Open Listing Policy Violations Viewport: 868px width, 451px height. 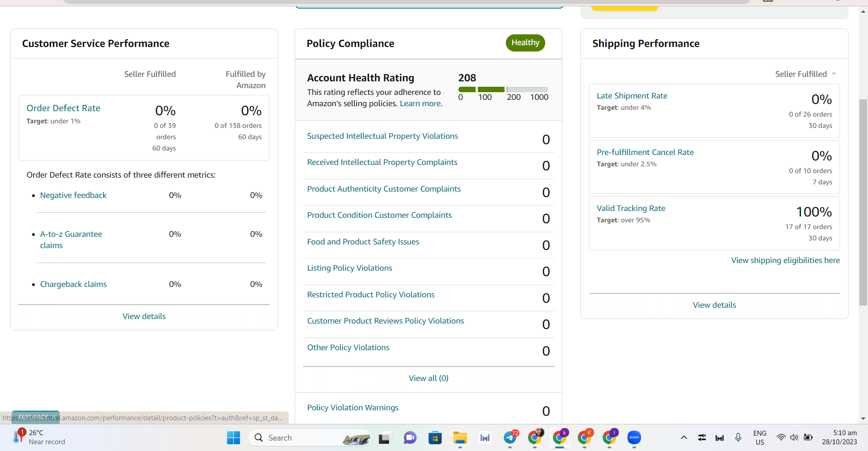click(x=349, y=268)
